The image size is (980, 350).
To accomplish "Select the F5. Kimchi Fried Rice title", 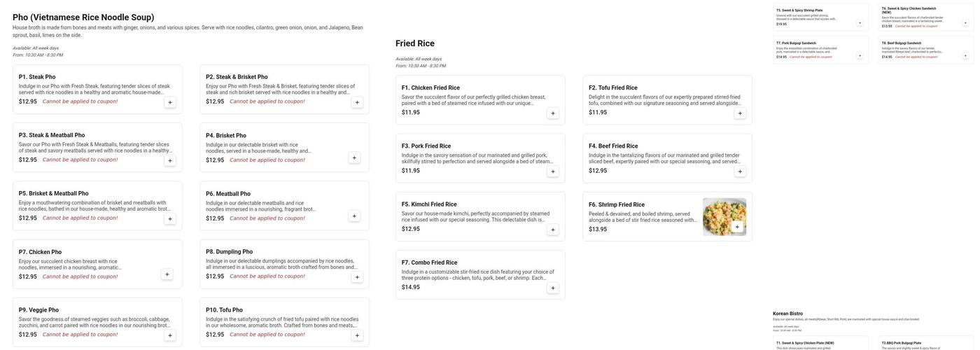I will (x=429, y=204).
